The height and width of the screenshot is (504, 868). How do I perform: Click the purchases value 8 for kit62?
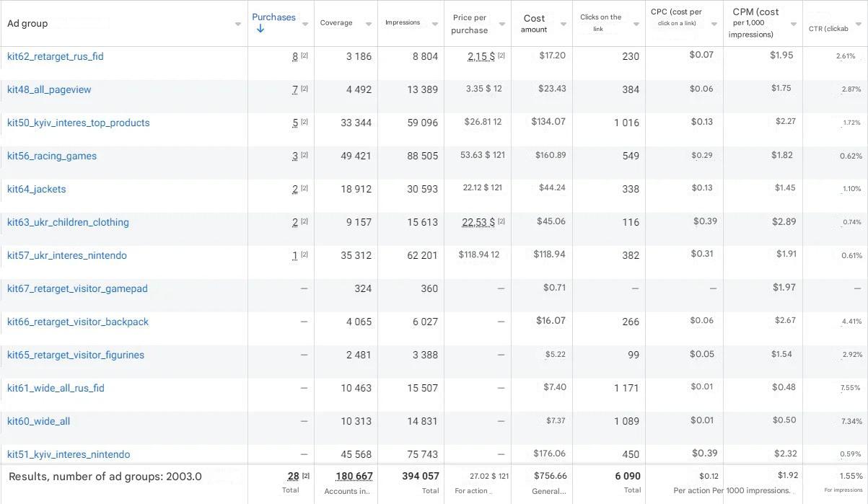pyautogui.click(x=295, y=57)
